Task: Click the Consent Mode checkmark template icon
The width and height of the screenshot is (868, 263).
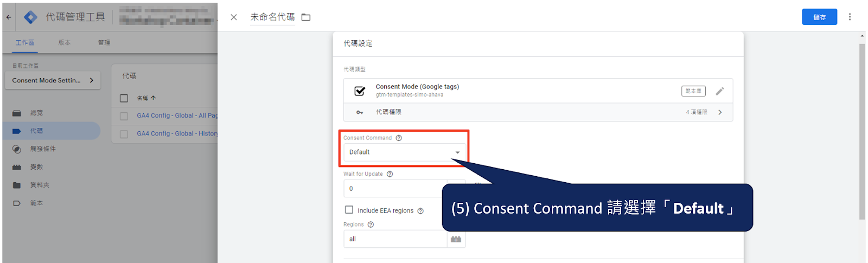Action: pos(360,91)
